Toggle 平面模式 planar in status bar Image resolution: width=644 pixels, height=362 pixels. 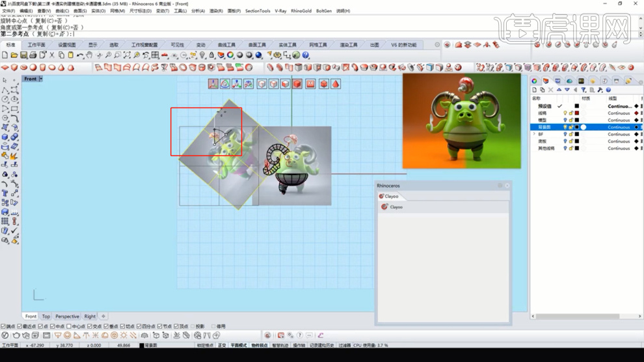click(239, 346)
